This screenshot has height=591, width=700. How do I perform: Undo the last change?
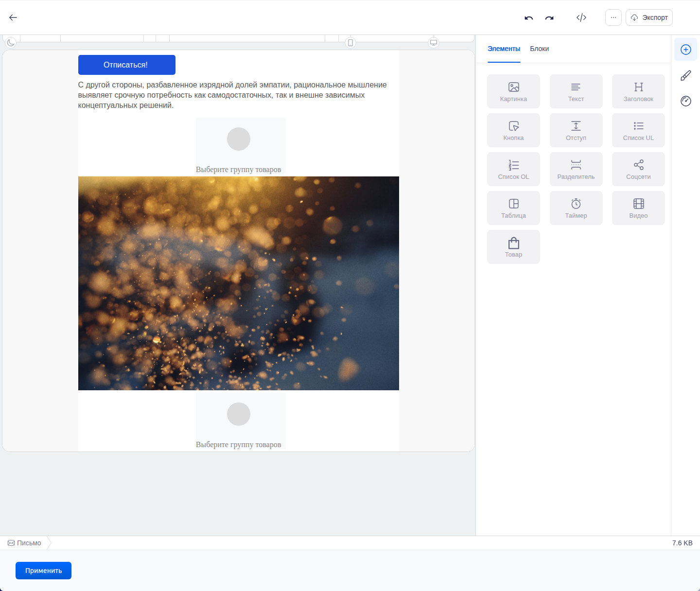tap(529, 17)
